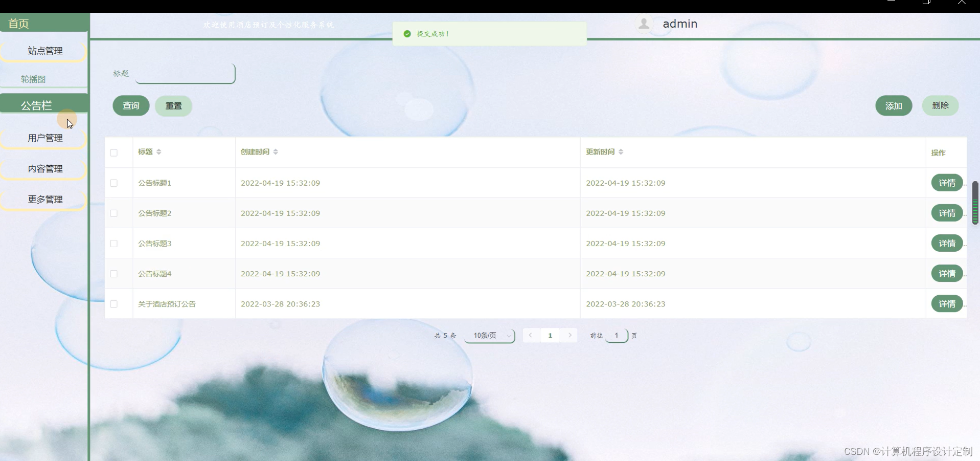Screen dimensions: 980x461
Task: Click the green success check icon
Action: tap(407, 34)
